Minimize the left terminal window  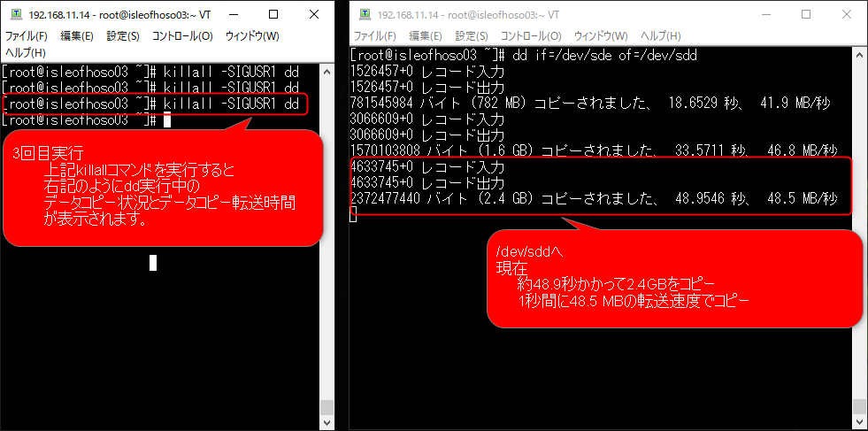[x=233, y=15]
